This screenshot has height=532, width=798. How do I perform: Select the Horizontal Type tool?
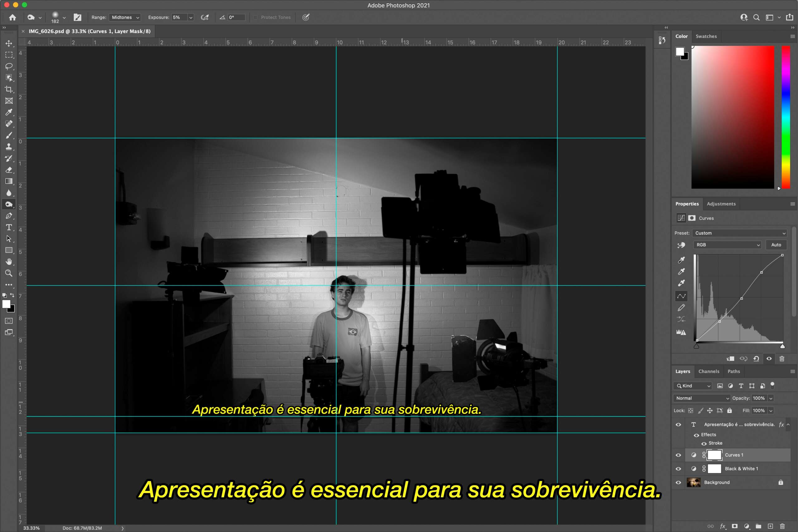pos(9,227)
